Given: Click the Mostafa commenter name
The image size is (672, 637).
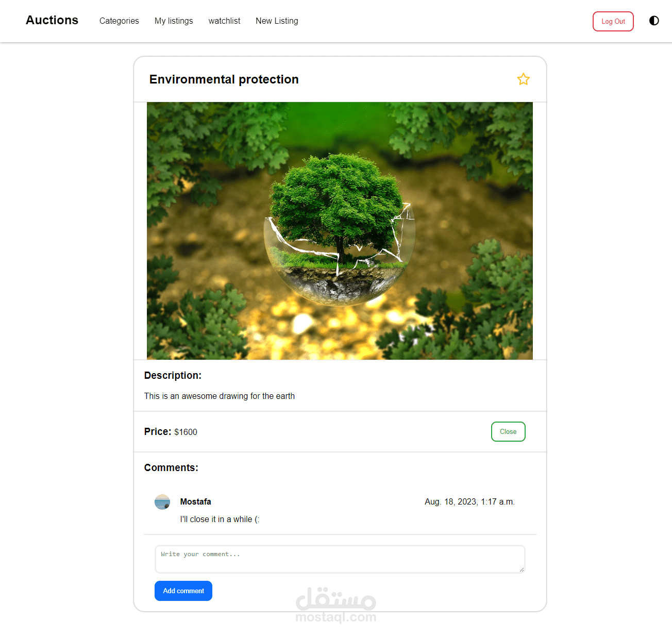Looking at the screenshot, I should (x=195, y=501).
